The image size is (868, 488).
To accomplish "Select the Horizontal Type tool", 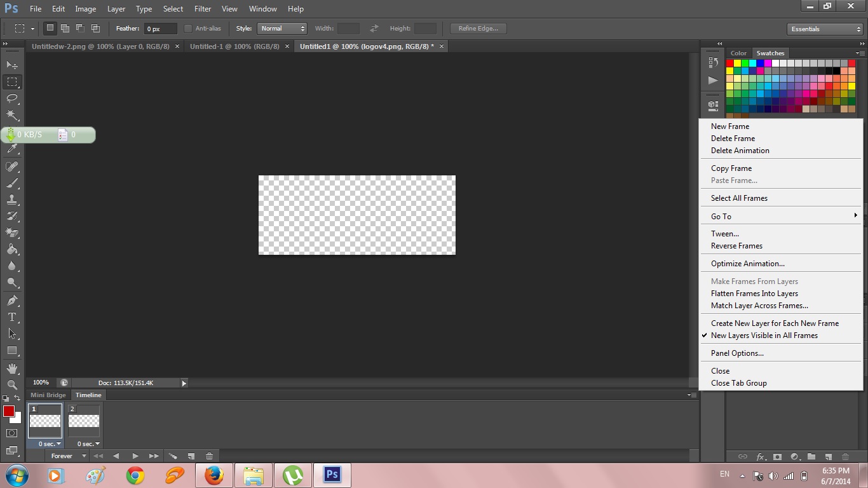I will (12, 316).
